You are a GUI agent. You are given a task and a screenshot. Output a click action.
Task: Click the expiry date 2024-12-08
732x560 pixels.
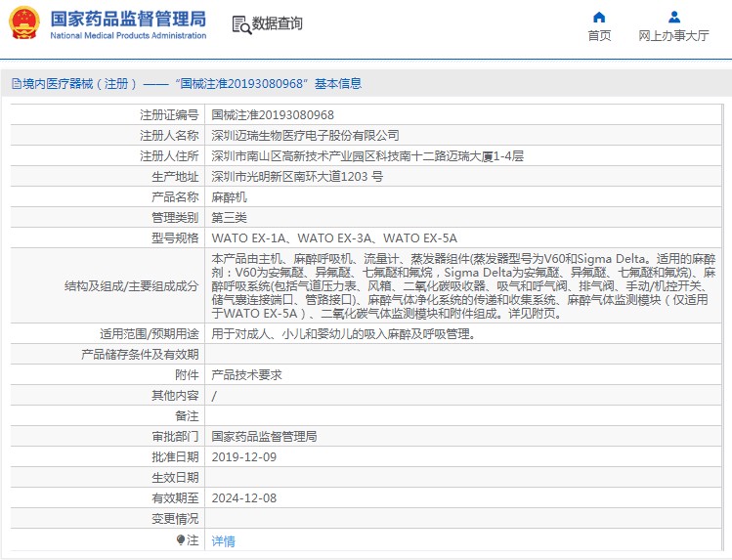point(243,497)
